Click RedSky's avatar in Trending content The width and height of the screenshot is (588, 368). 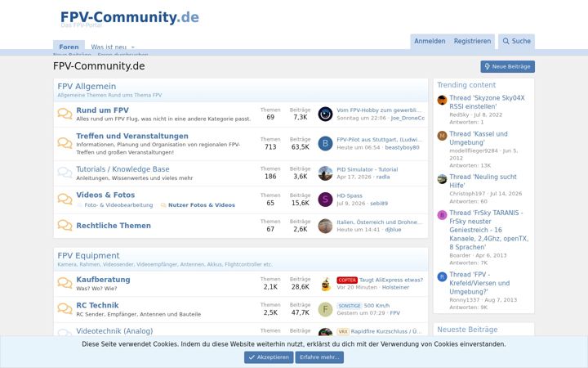point(442,100)
